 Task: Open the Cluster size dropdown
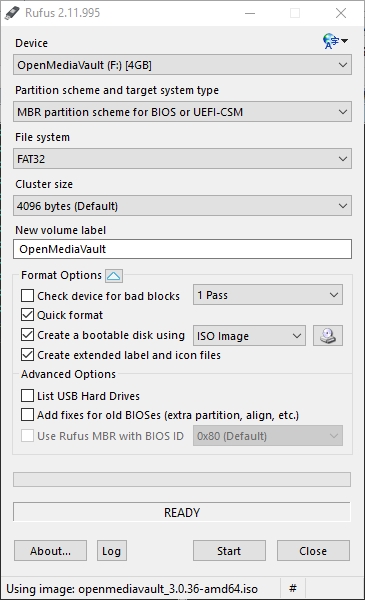point(182,206)
